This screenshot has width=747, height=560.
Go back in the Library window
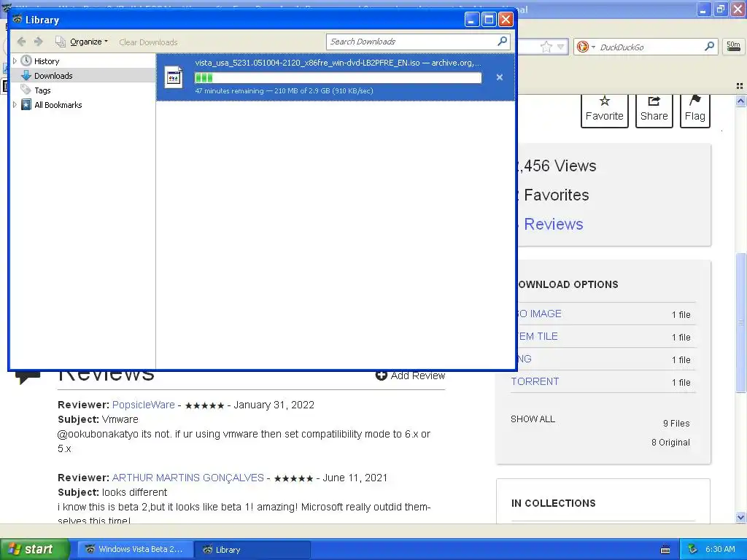pos(21,42)
